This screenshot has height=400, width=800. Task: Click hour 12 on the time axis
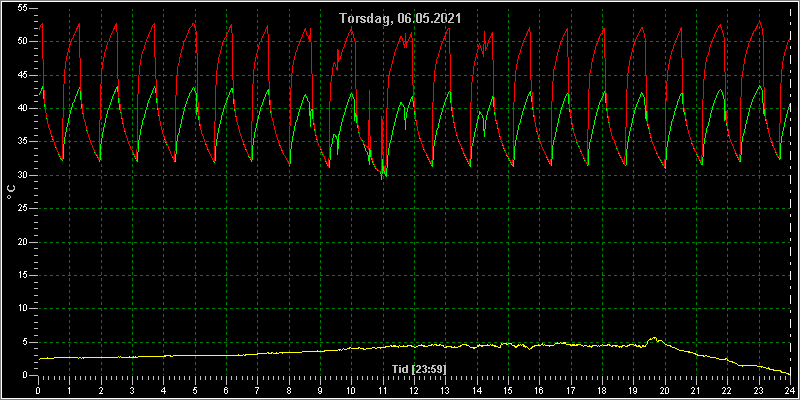(414, 391)
